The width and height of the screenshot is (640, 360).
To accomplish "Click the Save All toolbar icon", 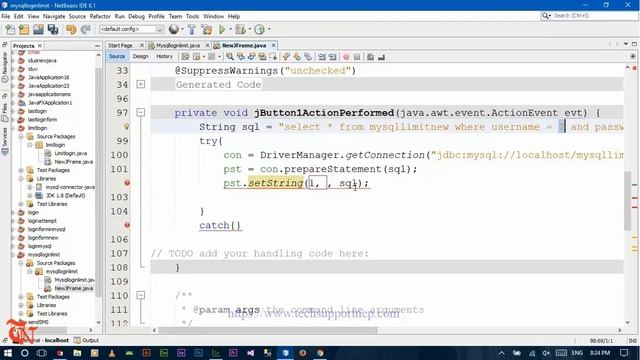I will point(53,29).
